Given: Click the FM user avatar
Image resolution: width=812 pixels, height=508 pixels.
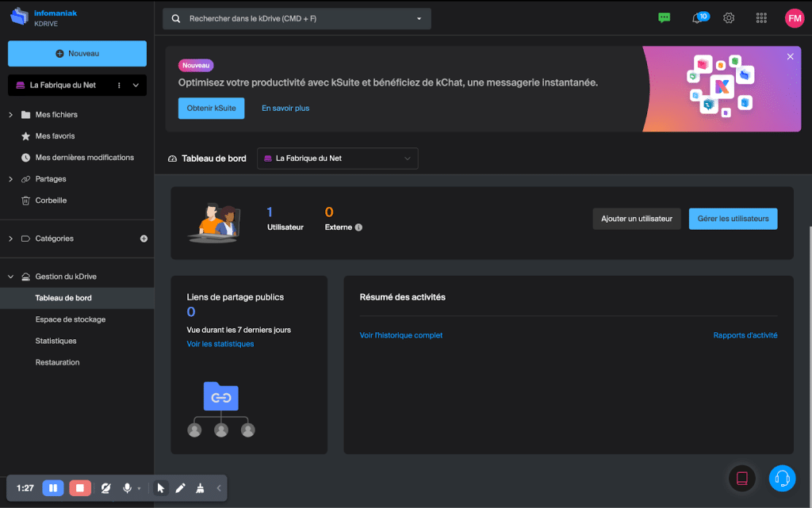Looking at the screenshot, I should pyautogui.click(x=794, y=18).
